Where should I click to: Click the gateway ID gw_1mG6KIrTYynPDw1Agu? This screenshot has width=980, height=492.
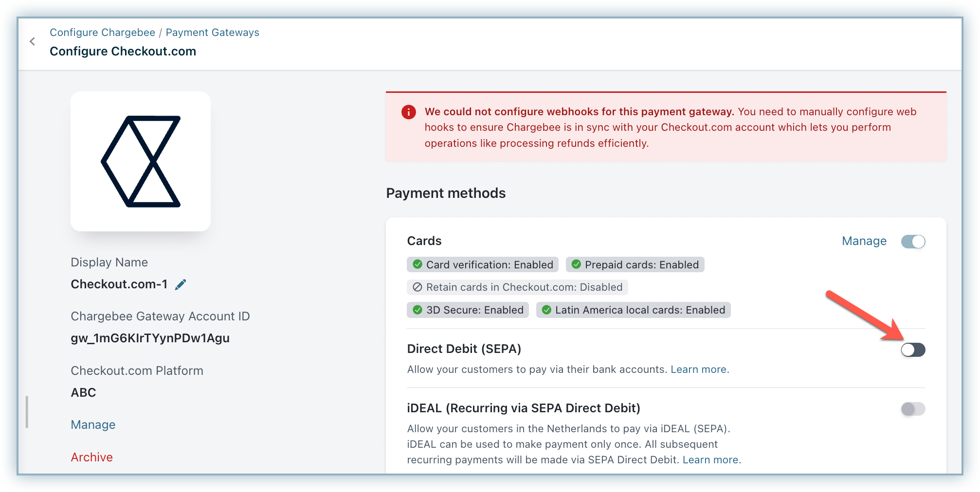[x=150, y=338]
